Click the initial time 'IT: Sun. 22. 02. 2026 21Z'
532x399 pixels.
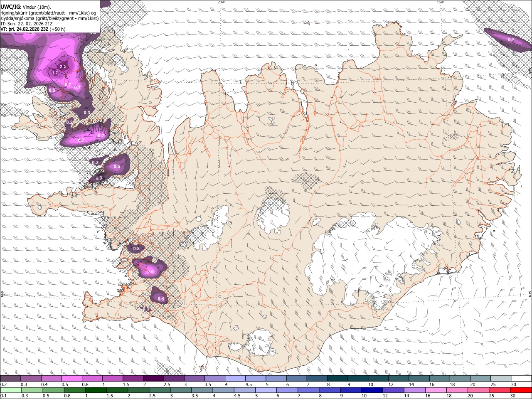(x=27, y=24)
